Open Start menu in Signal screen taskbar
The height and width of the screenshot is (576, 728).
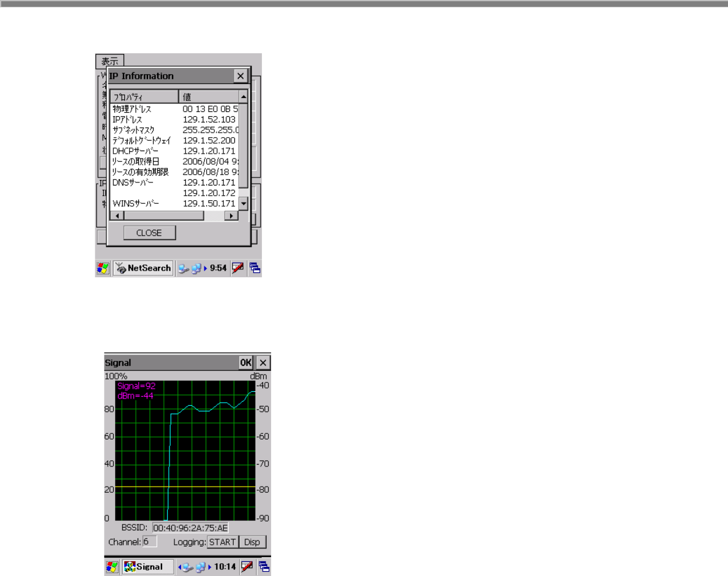point(111,567)
